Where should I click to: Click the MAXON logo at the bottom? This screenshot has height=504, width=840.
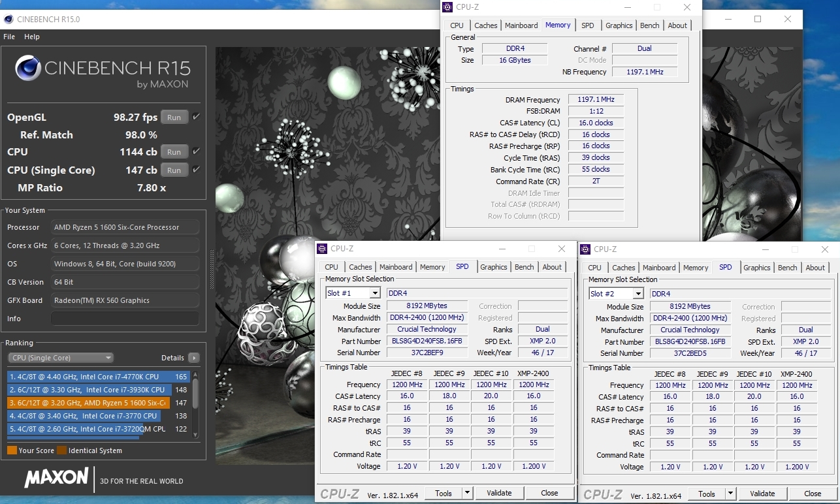pyautogui.click(x=56, y=477)
